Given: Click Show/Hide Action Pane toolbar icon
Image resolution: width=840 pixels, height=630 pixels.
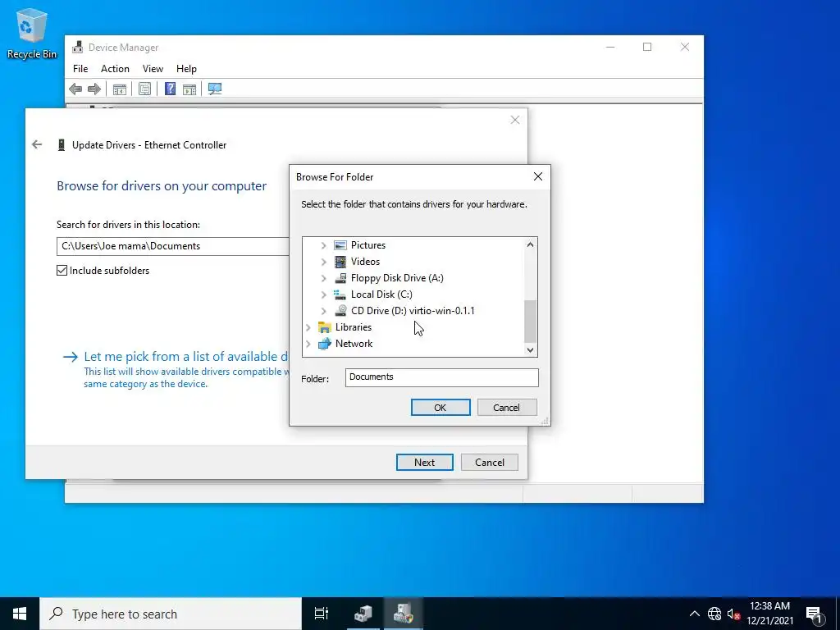Looking at the screenshot, I should [189, 89].
